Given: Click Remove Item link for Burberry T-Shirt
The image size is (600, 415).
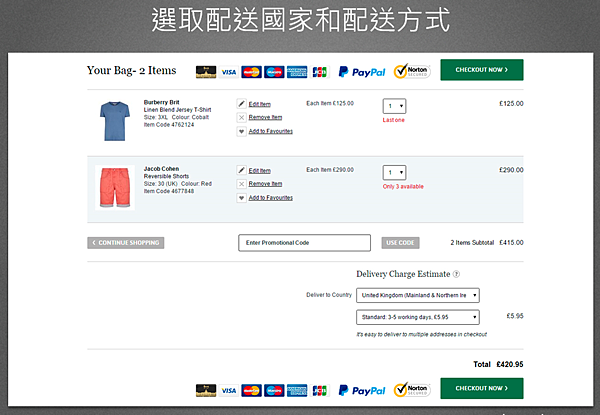Looking at the screenshot, I should pyautogui.click(x=265, y=117).
